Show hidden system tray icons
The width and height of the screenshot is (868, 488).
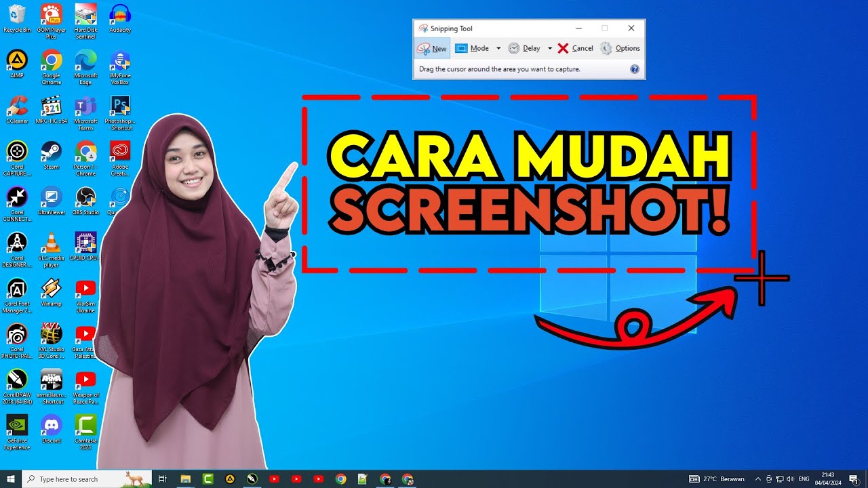tap(757, 479)
